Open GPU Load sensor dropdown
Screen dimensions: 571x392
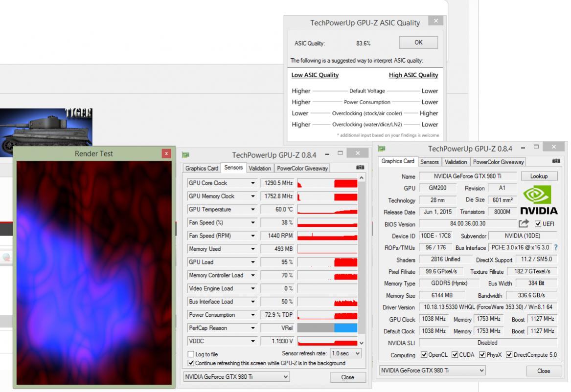253,262
